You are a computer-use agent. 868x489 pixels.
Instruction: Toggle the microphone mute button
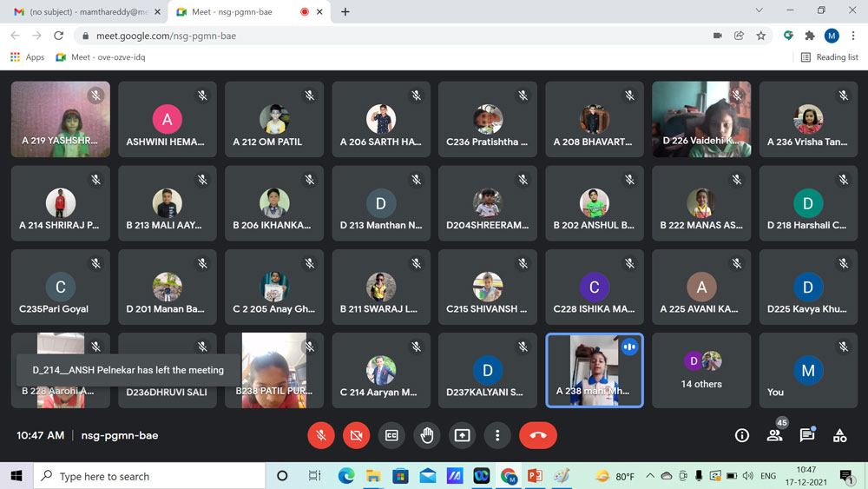pos(321,435)
